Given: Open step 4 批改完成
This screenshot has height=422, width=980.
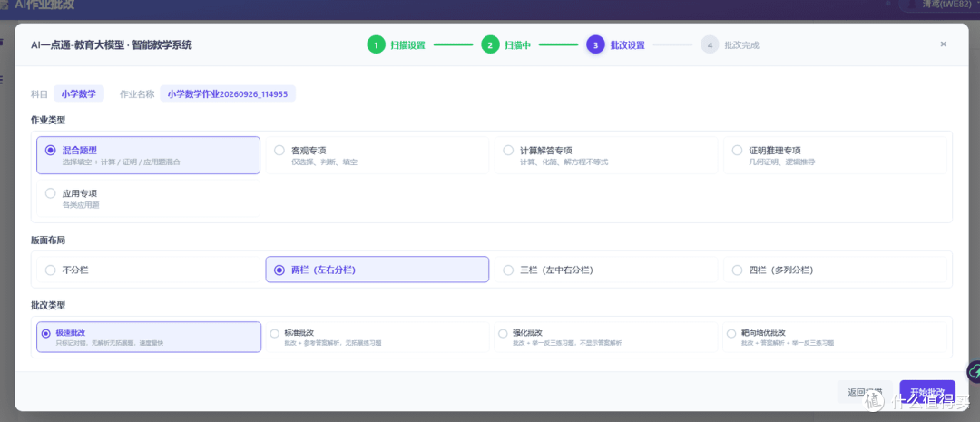Looking at the screenshot, I should click(x=730, y=45).
